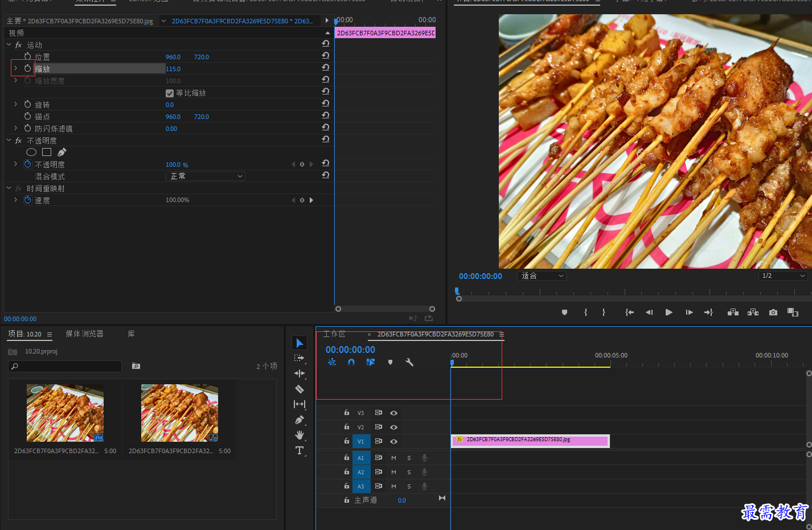Toggle lock on track V1
812x530 pixels.
click(x=346, y=441)
